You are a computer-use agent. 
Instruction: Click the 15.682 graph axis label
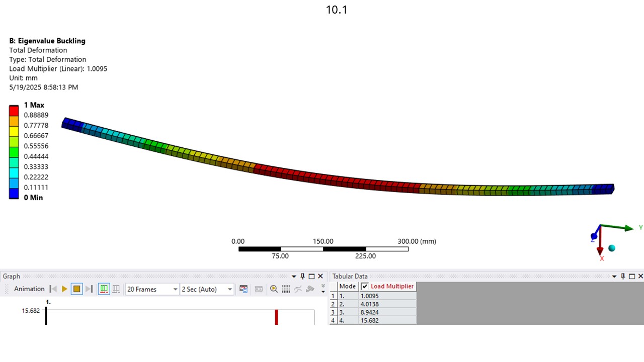[x=31, y=311]
